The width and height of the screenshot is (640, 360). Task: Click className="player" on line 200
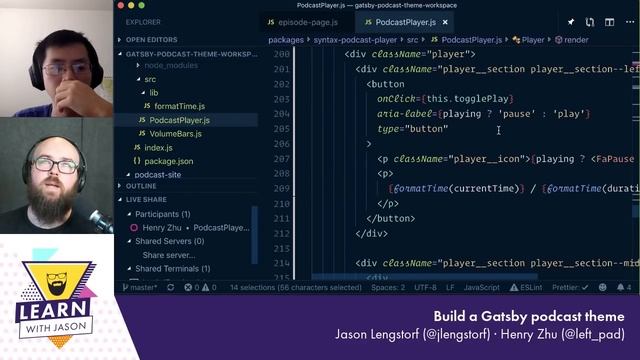pyautogui.click(x=421, y=54)
